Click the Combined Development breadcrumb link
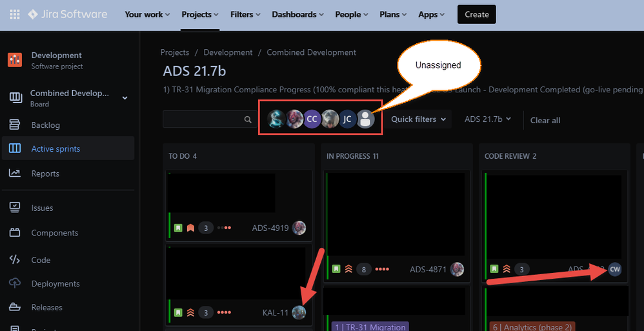This screenshot has width=644, height=331. point(311,52)
